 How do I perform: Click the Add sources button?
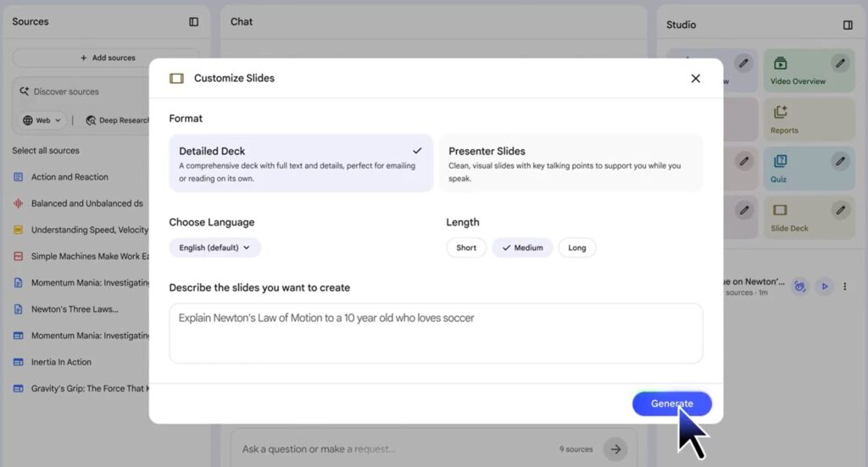tap(107, 58)
